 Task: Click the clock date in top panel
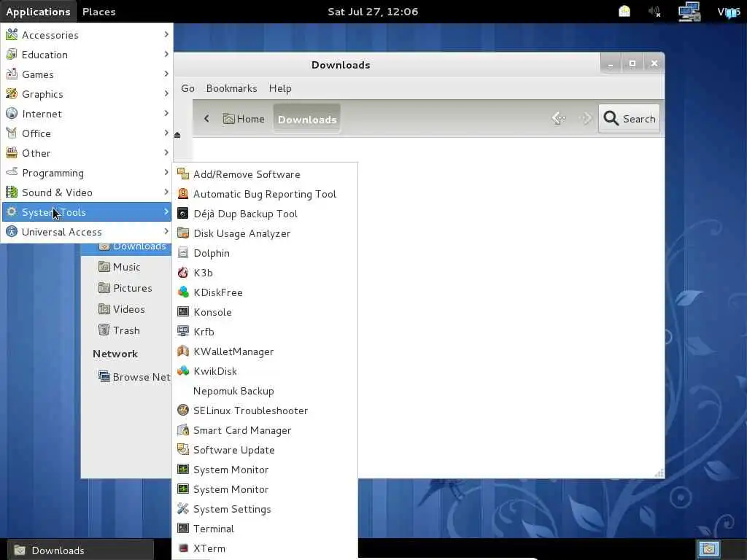tap(373, 12)
